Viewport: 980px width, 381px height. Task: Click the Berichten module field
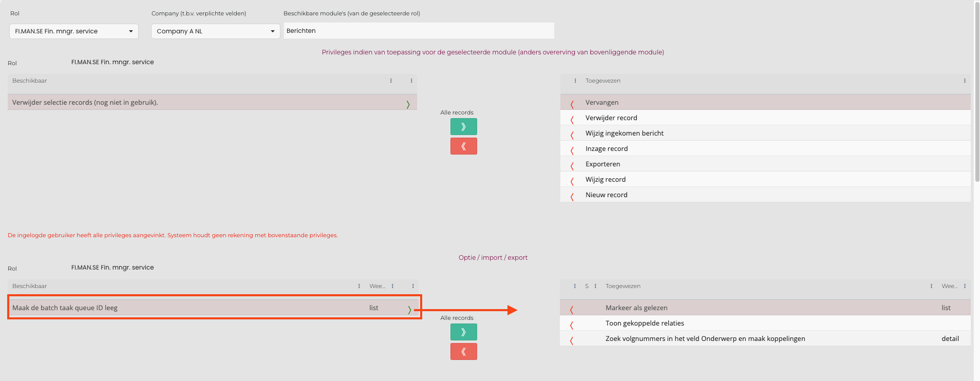coord(419,31)
